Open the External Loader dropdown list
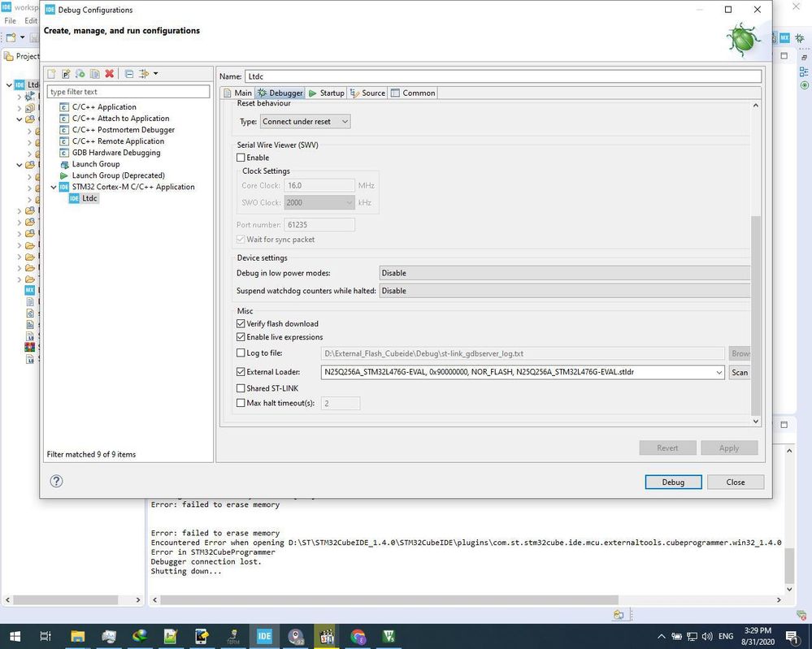Viewport: 812px width, 649px height. coord(719,372)
